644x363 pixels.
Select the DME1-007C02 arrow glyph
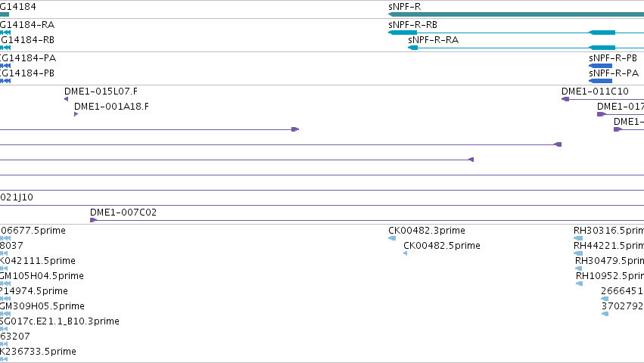coord(94,220)
